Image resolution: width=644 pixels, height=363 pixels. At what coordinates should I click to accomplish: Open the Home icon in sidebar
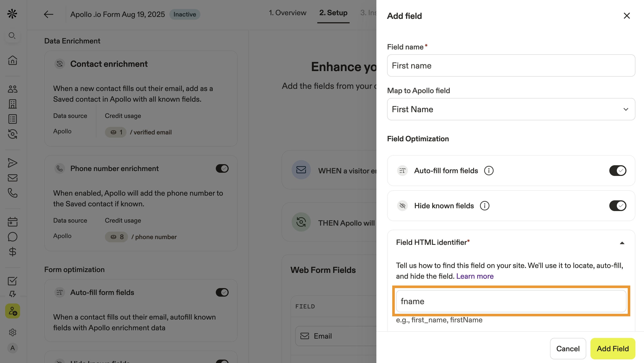click(12, 60)
